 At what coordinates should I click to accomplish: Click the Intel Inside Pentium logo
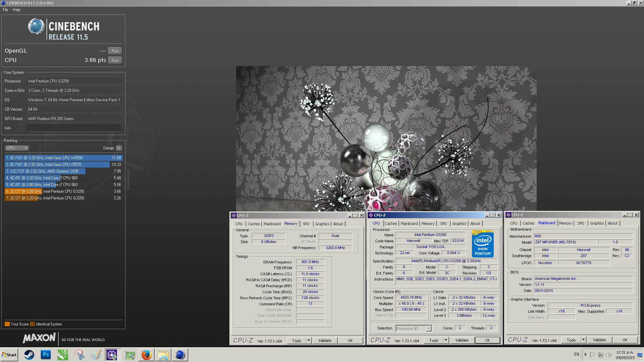pos(483,244)
